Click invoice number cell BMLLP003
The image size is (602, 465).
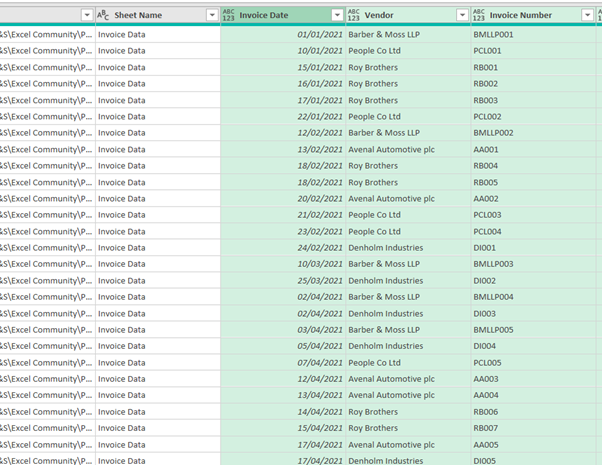point(533,264)
